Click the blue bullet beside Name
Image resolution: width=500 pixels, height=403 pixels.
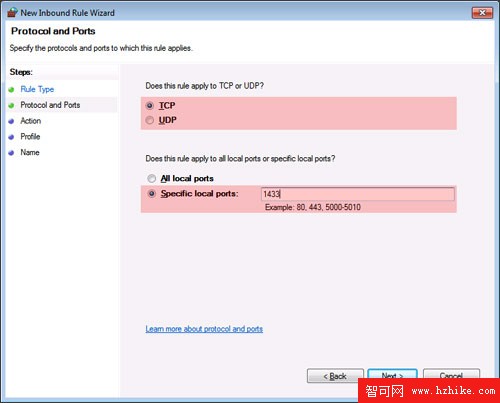(x=11, y=153)
